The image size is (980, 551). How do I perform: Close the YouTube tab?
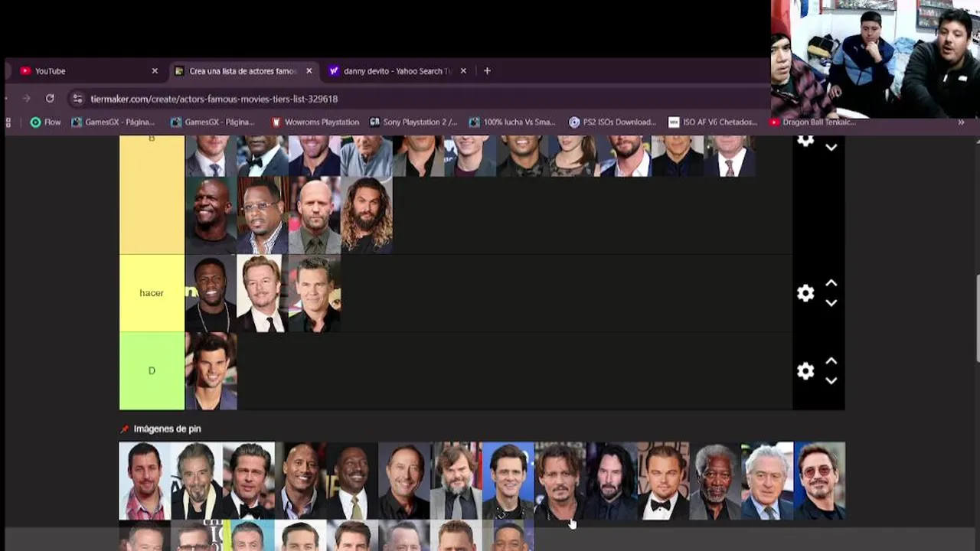[x=155, y=71]
